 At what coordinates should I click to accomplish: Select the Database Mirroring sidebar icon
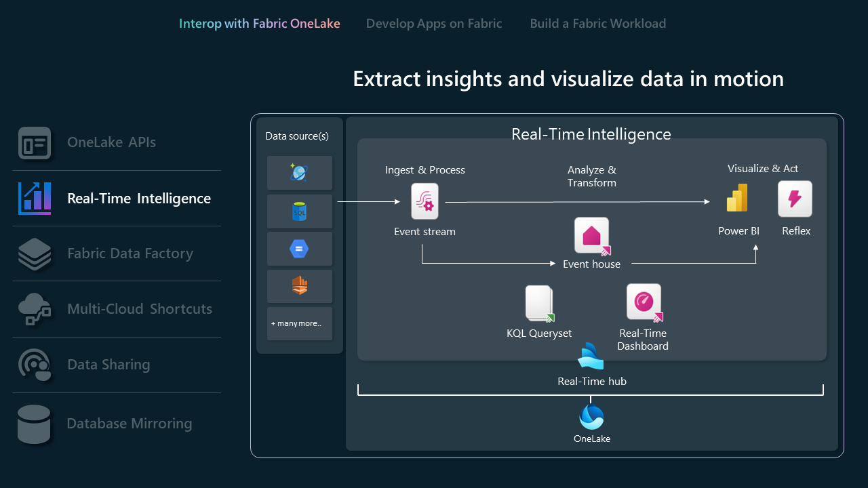tap(34, 423)
